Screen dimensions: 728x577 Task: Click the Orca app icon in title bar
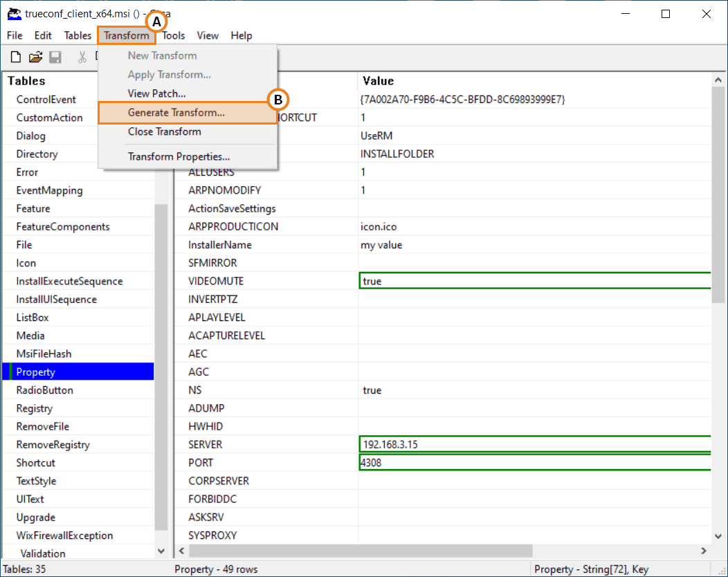point(15,14)
